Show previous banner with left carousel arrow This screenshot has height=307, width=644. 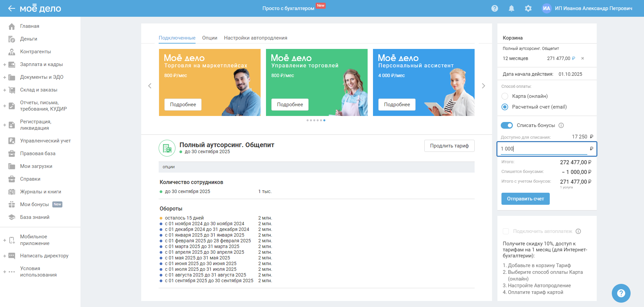[150, 86]
